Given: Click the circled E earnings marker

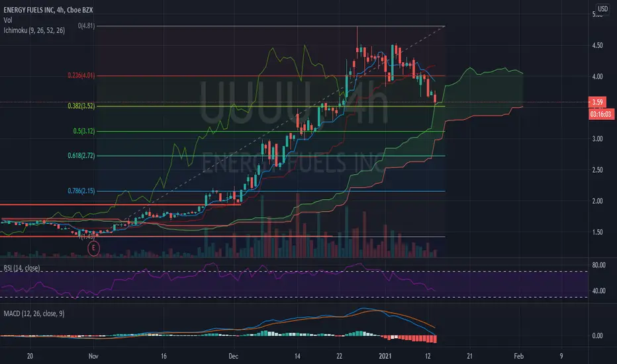Looking at the screenshot, I should tap(93, 248).
